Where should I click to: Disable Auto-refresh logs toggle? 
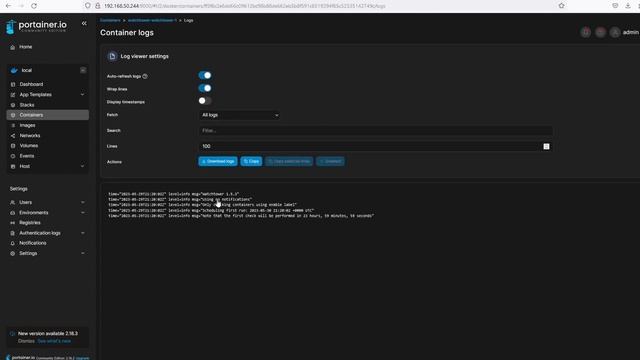click(x=205, y=76)
